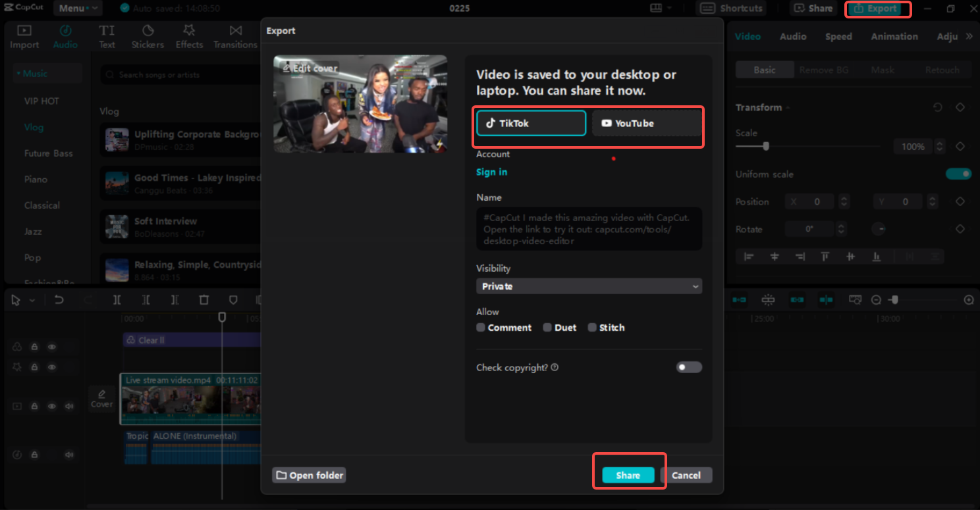Toggle the Check copyright switch
The width and height of the screenshot is (980, 510).
[689, 367]
